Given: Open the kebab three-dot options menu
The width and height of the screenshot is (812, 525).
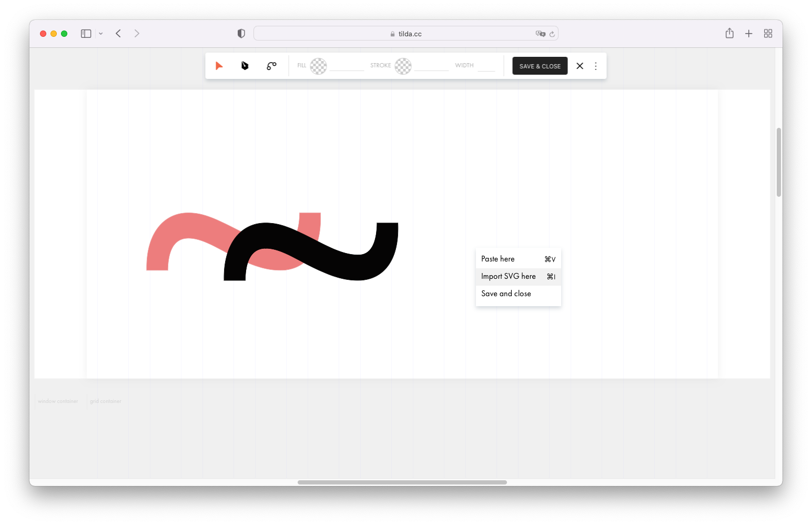Looking at the screenshot, I should click(x=595, y=66).
